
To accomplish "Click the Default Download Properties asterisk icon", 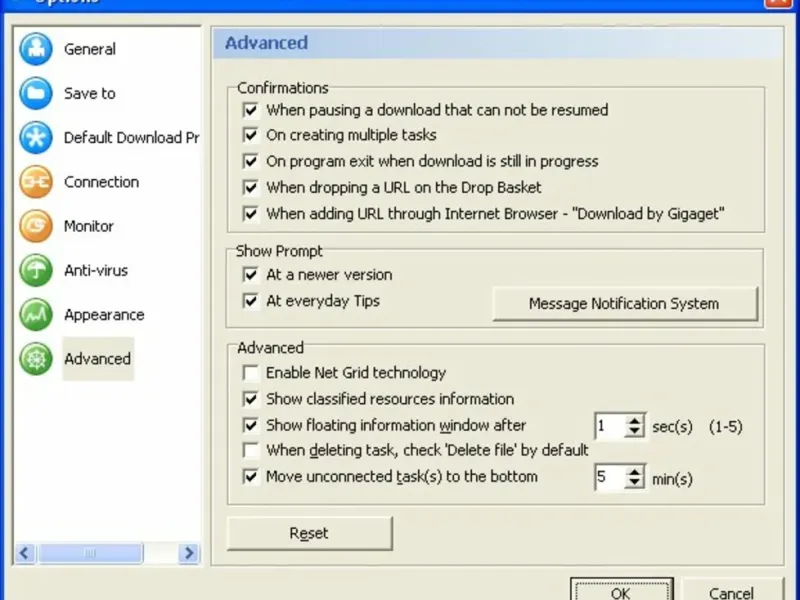I will (36, 138).
